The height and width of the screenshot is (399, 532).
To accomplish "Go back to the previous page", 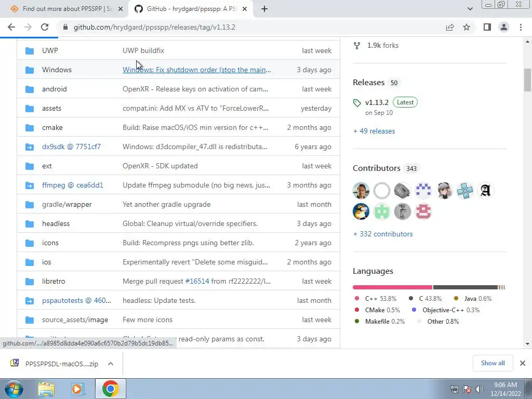I will [x=11, y=27].
